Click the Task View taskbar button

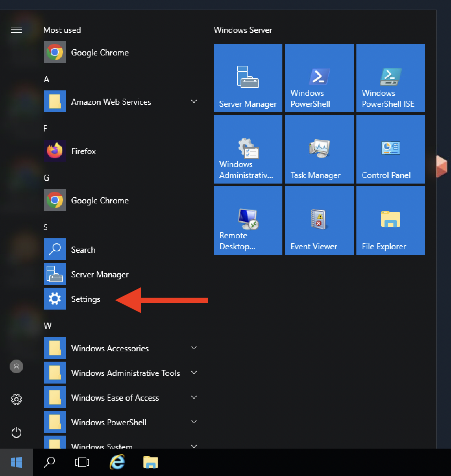pyautogui.click(x=82, y=462)
